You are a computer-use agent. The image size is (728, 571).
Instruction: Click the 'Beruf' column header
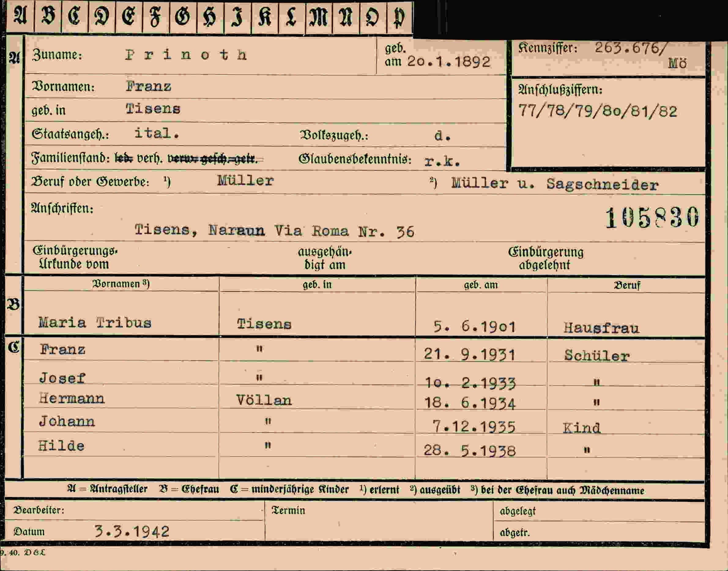coord(627,285)
